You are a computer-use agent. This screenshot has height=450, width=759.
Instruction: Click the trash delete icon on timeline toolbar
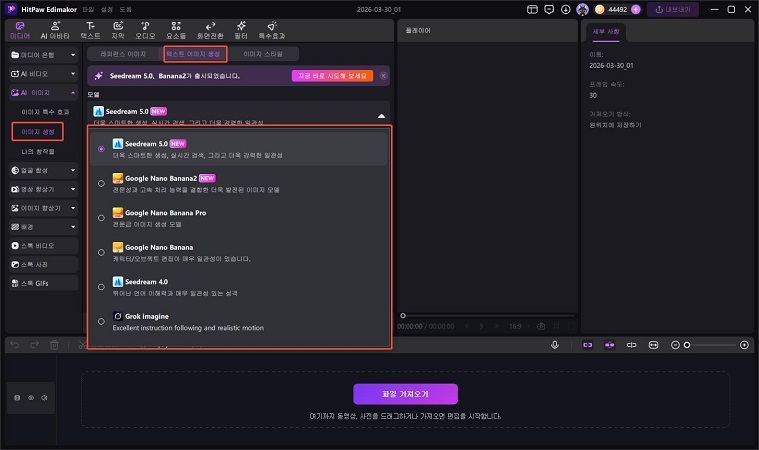coord(54,345)
